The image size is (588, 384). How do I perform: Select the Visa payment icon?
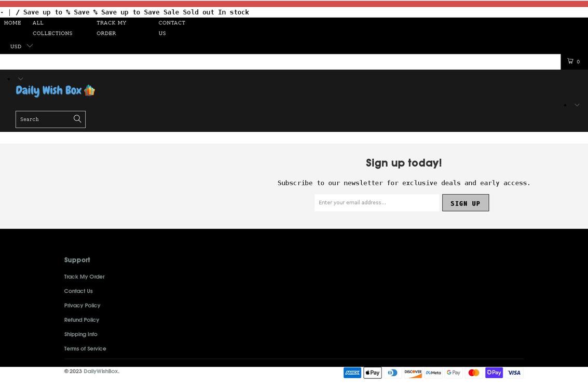pyautogui.click(x=514, y=373)
